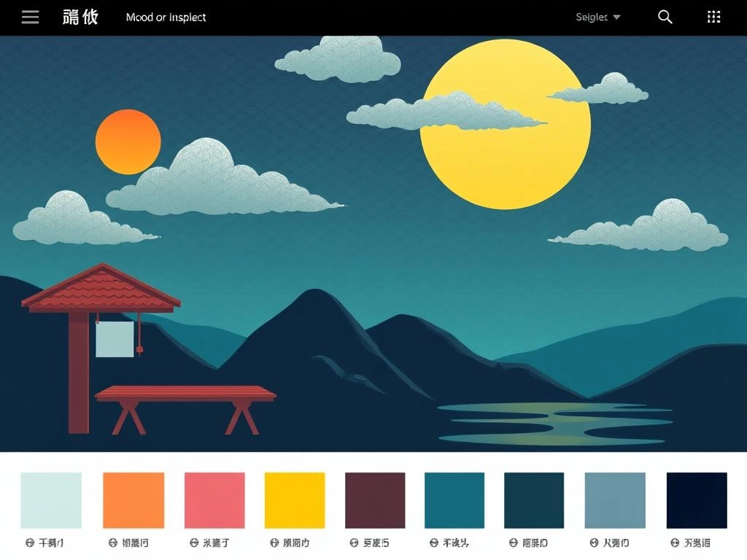747x560 pixels.
Task: Select the dark maroon swatch
Action: coord(375,500)
